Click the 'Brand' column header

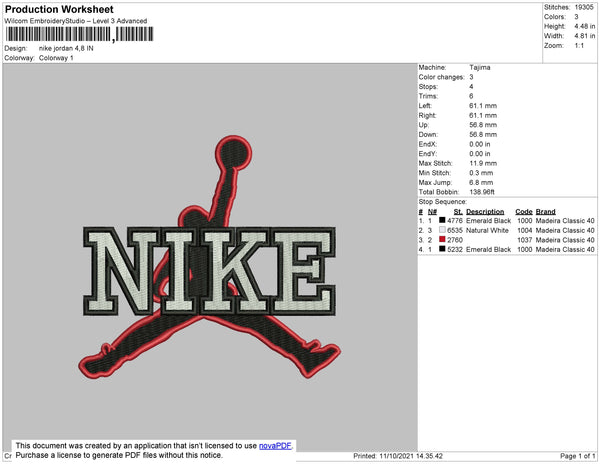click(546, 212)
